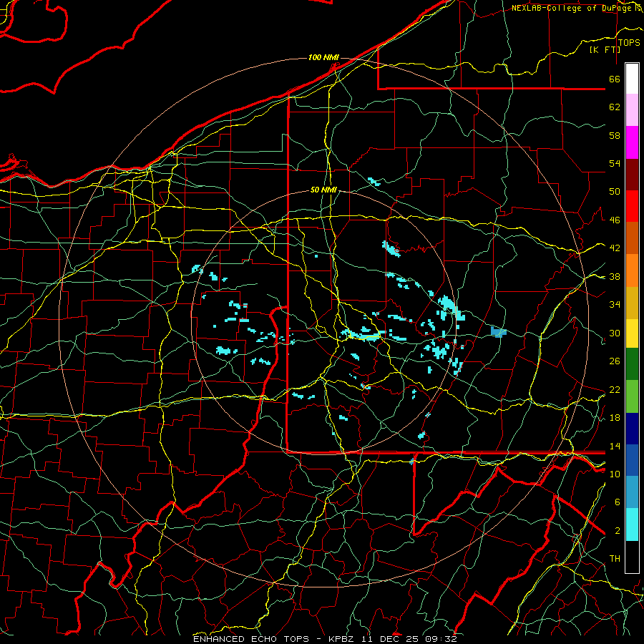644x644 pixels.
Task: Click the 38 value on the legend
Action: click(615, 277)
